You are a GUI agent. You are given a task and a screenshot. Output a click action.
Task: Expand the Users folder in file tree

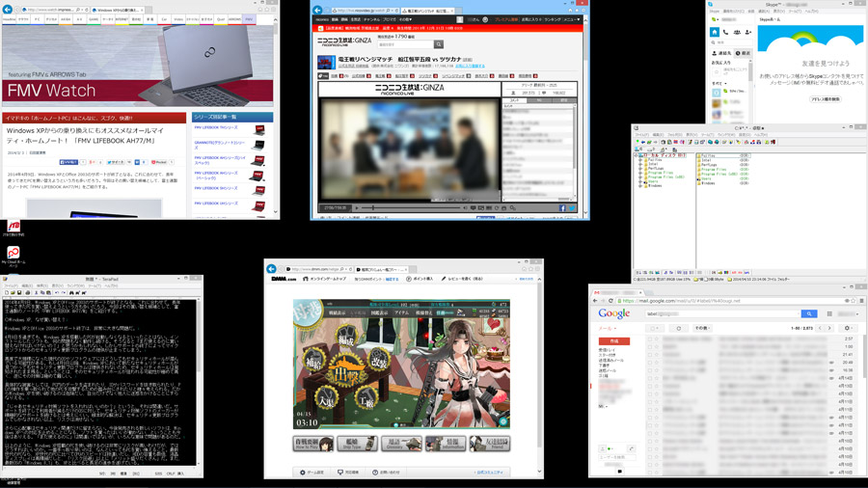[640, 180]
